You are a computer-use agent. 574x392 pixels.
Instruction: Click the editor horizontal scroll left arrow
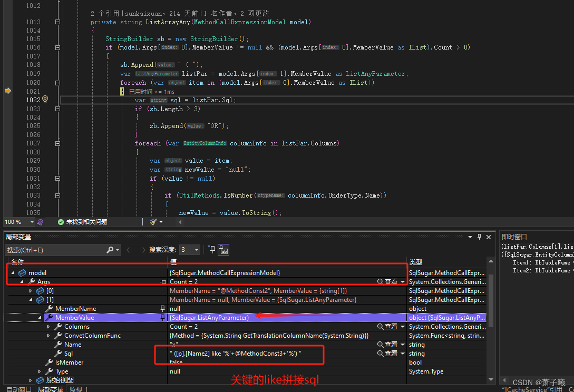180,222
